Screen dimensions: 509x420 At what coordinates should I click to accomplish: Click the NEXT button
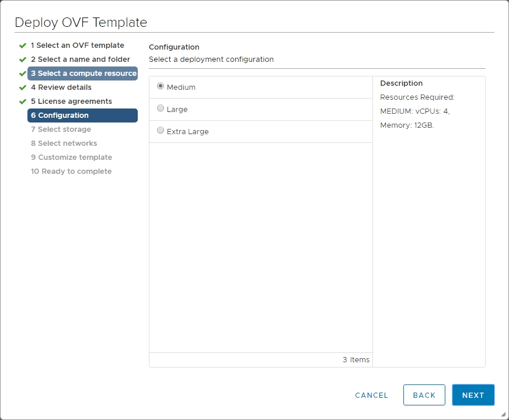coord(473,395)
